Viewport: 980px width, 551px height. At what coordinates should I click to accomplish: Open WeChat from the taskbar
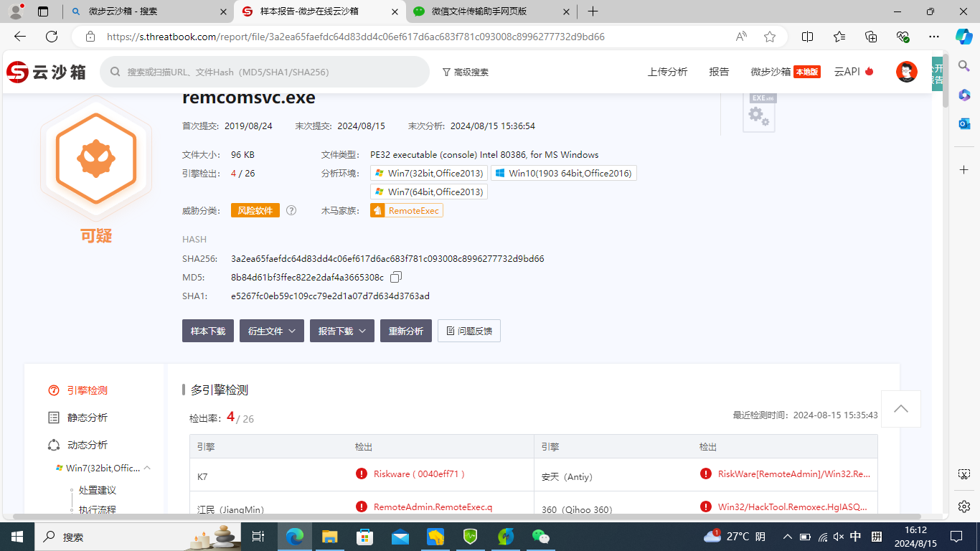pos(540,537)
